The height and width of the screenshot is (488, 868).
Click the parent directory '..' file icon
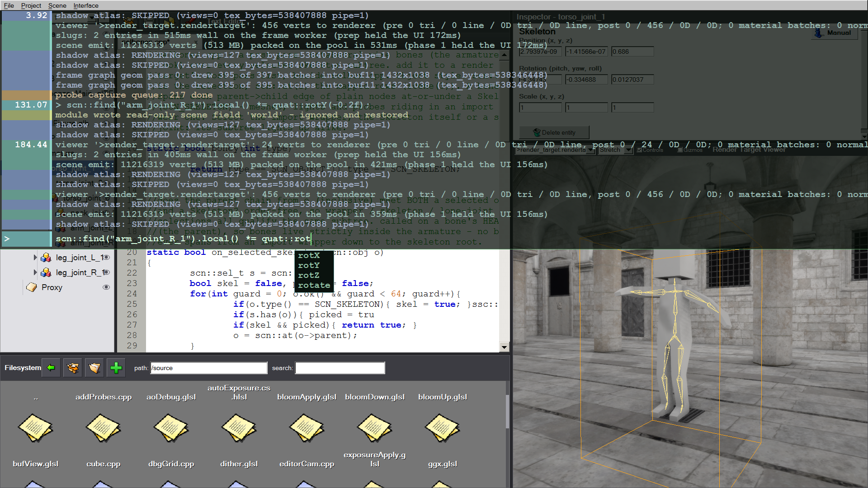click(35, 427)
